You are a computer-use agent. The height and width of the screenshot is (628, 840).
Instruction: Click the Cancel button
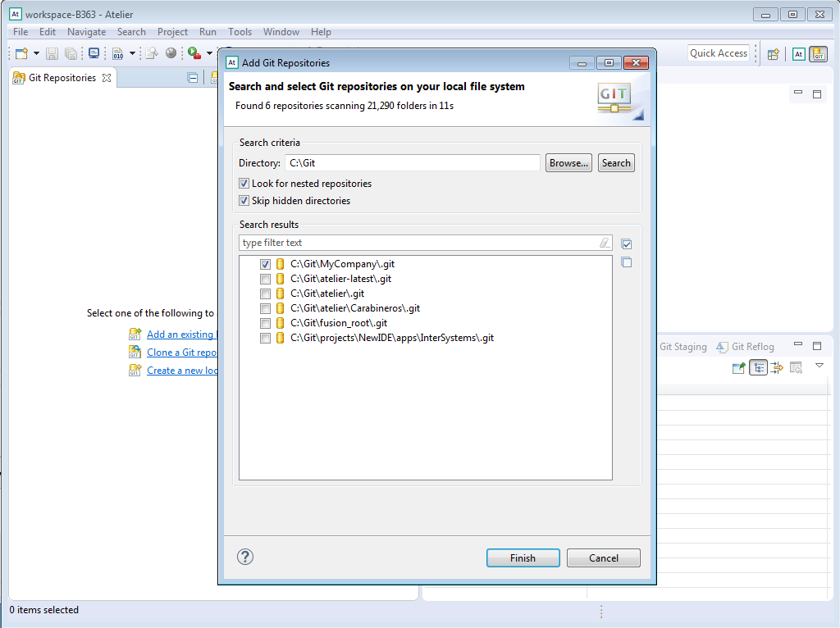click(x=603, y=557)
